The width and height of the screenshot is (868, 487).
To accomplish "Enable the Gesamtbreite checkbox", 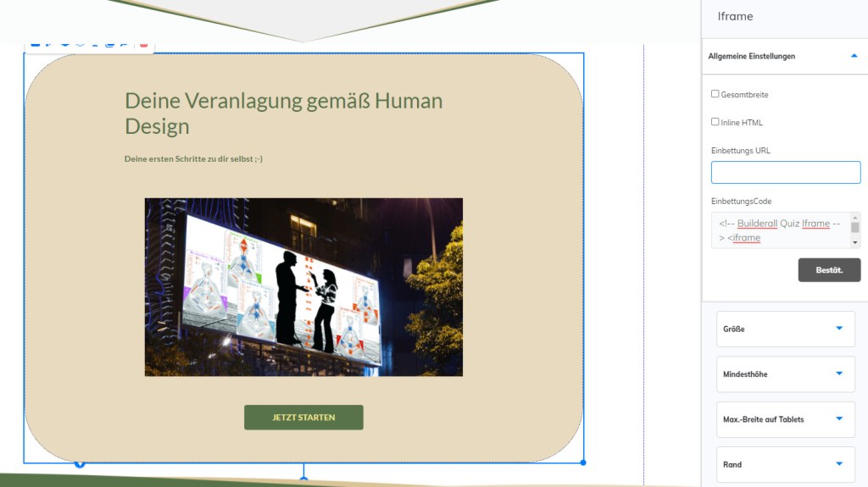I will pyautogui.click(x=715, y=94).
